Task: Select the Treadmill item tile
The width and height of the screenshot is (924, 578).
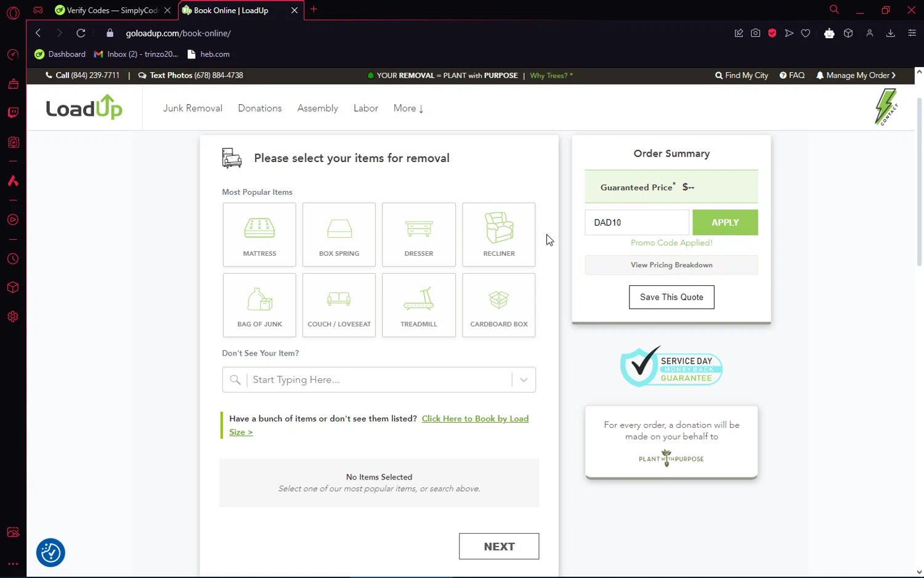Action: coord(419,305)
